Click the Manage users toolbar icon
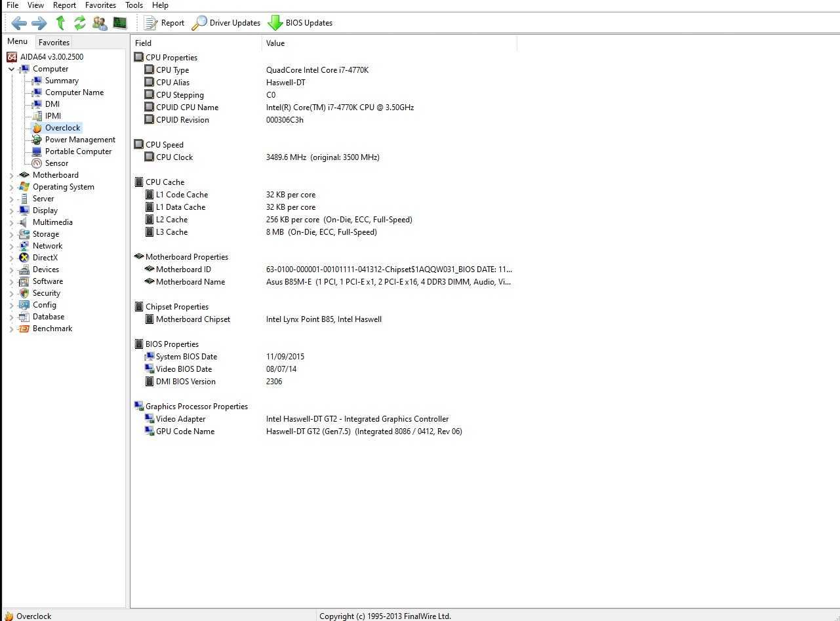 click(x=100, y=23)
